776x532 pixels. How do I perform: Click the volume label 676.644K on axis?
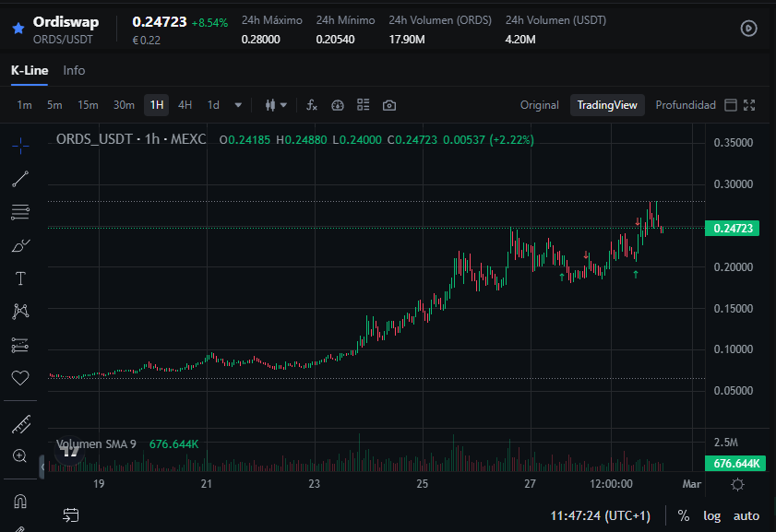(x=734, y=463)
